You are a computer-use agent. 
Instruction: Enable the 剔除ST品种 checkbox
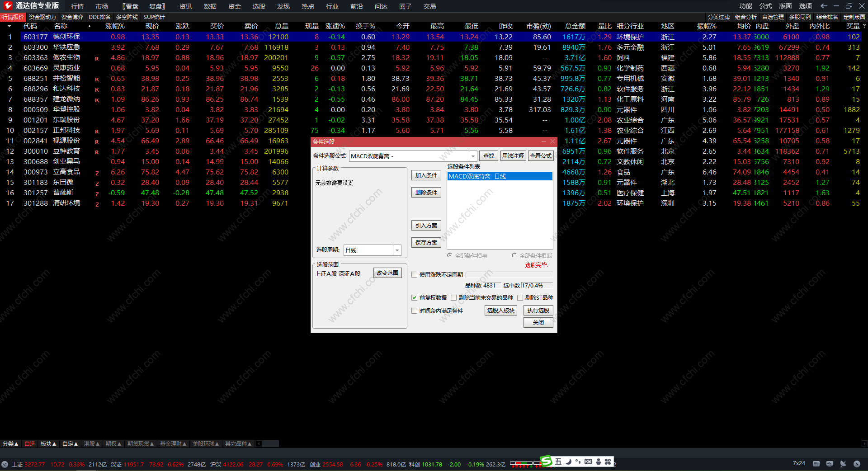coord(520,298)
